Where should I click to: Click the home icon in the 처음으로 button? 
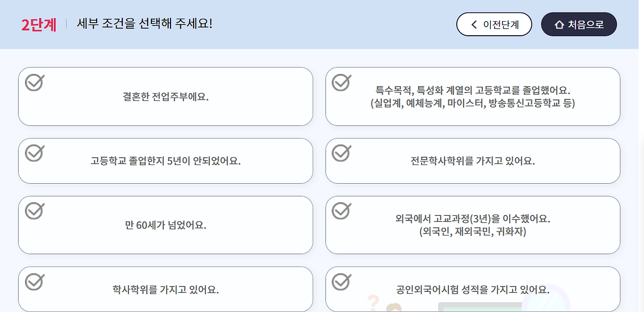560,24
